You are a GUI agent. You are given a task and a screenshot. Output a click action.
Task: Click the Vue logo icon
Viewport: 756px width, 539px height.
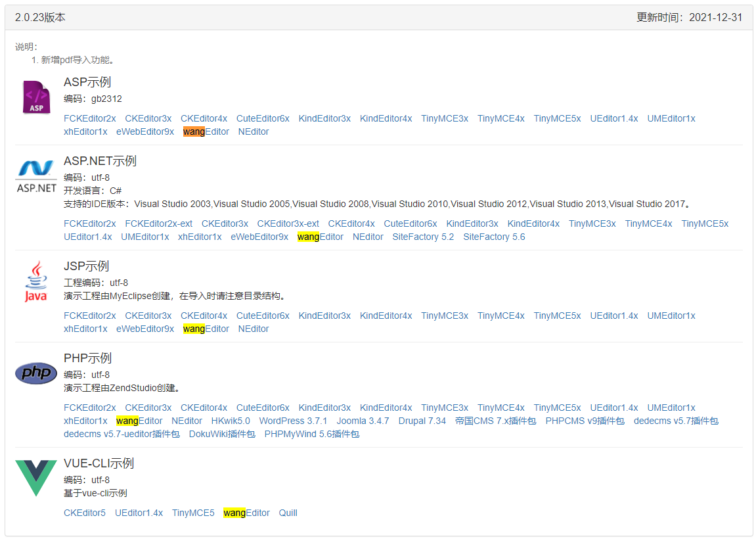pyautogui.click(x=36, y=478)
